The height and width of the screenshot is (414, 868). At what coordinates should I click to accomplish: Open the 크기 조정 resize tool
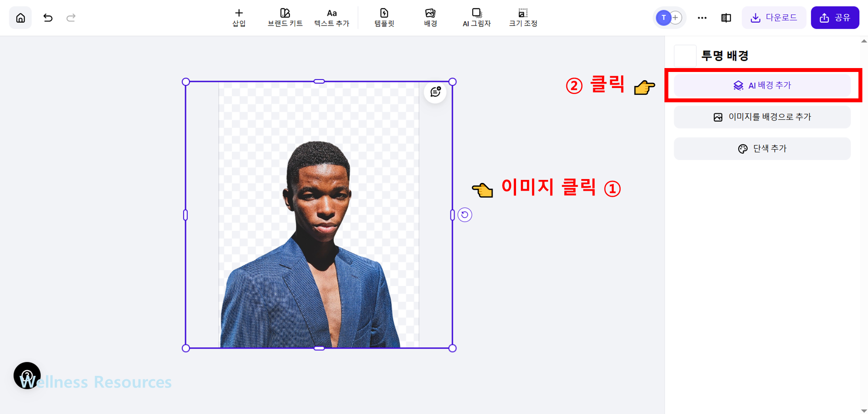click(x=523, y=18)
